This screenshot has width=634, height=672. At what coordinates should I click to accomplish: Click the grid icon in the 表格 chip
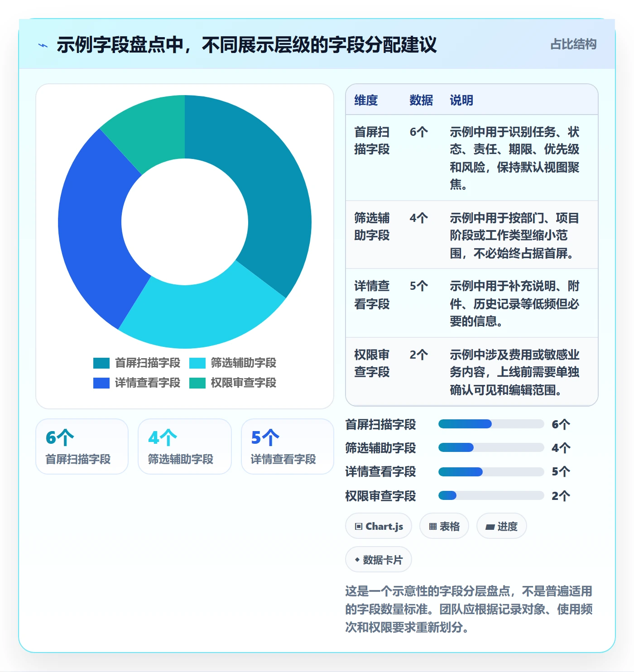click(x=433, y=526)
